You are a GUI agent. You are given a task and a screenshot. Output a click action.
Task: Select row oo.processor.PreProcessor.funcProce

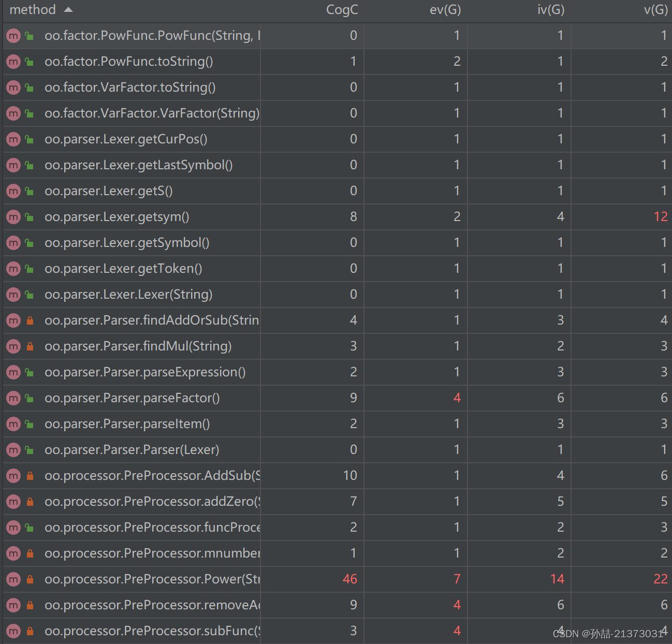point(337,528)
